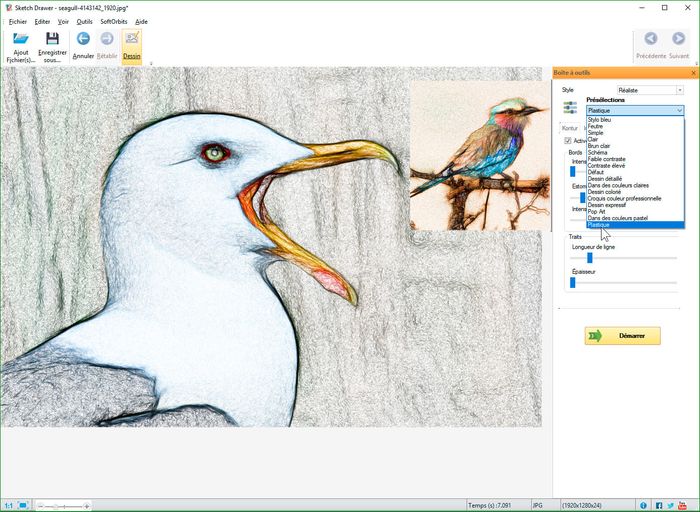This screenshot has height=512, width=700.
Task: Undo with the Annuler arrow icon
Action: click(83, 39)
